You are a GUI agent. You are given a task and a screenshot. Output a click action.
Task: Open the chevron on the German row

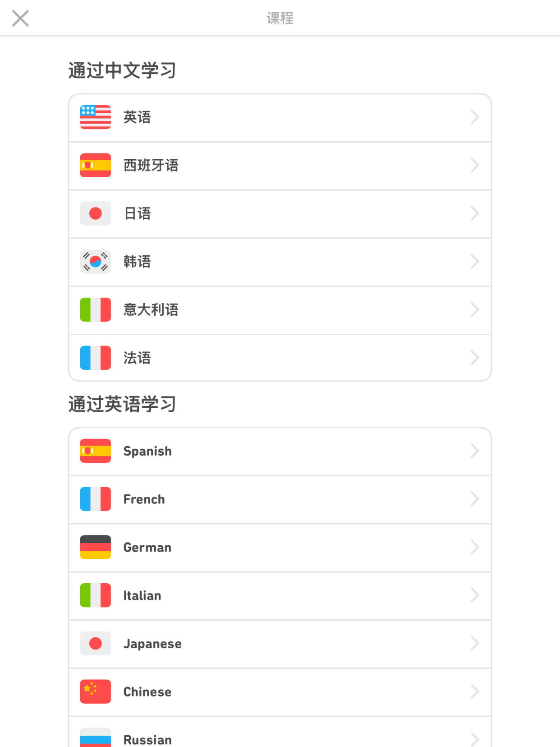tap(474, 547)
